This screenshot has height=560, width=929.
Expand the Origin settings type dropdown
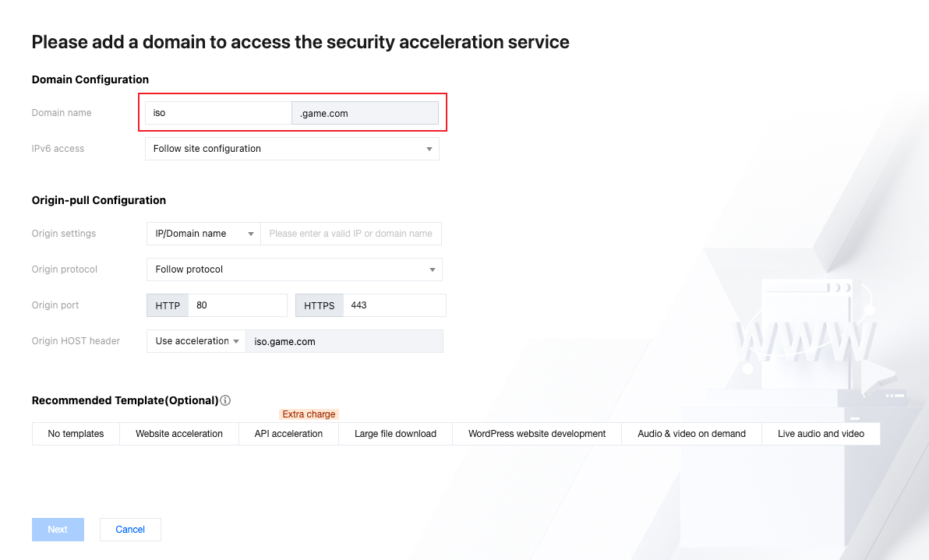(x=203, y=234)
